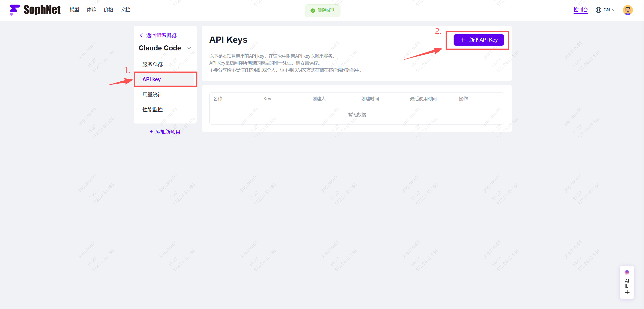Open the 文档 navigation link
644x309 pixels.
[125, 10]
